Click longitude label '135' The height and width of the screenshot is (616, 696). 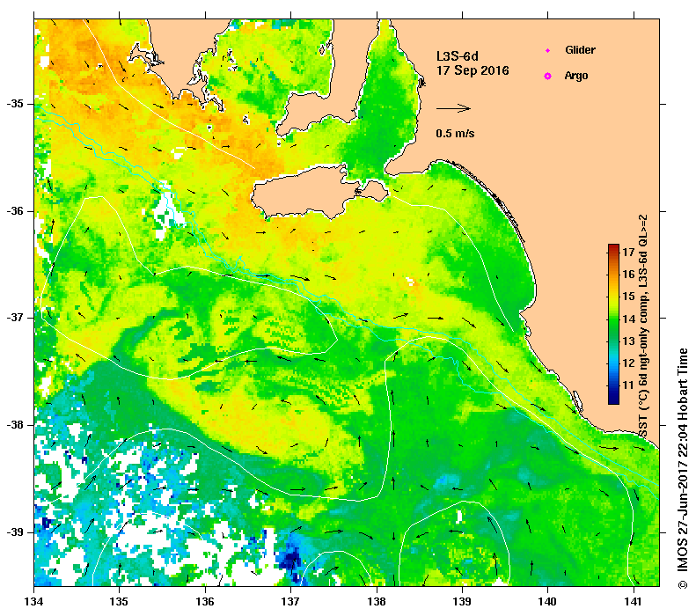click(x=119, y=602)
